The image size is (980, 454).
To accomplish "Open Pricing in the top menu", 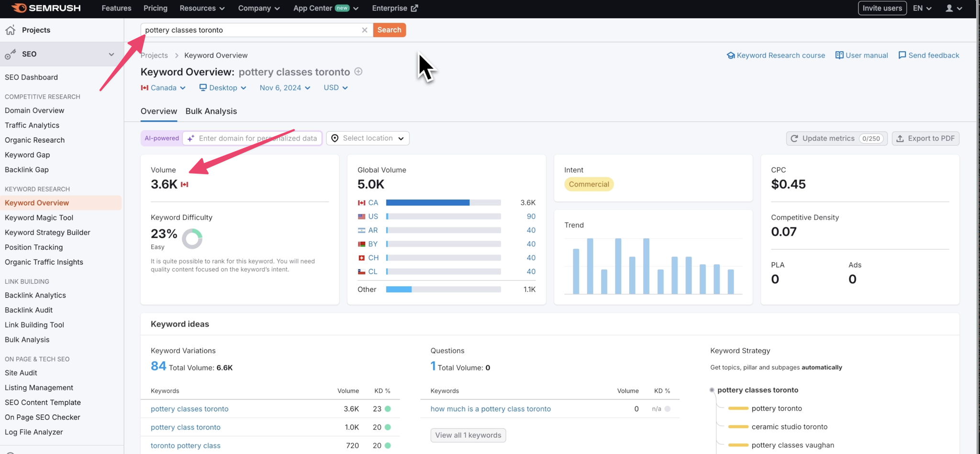I will [156, 8].
